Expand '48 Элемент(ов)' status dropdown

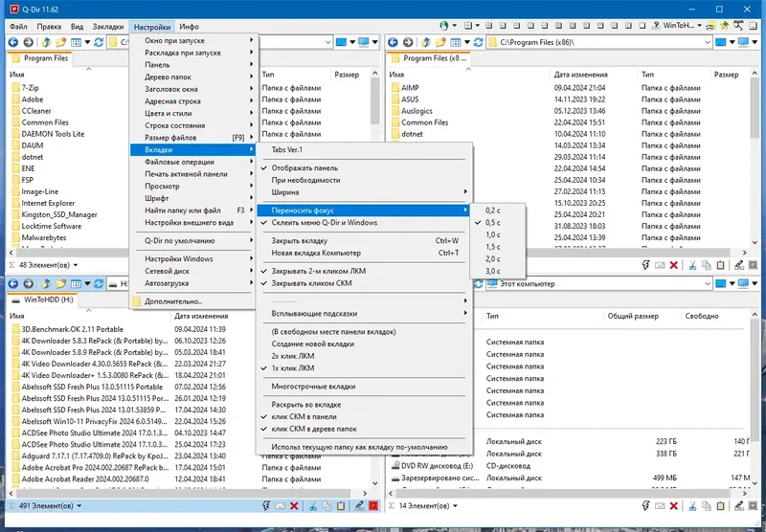pos(76,265)
